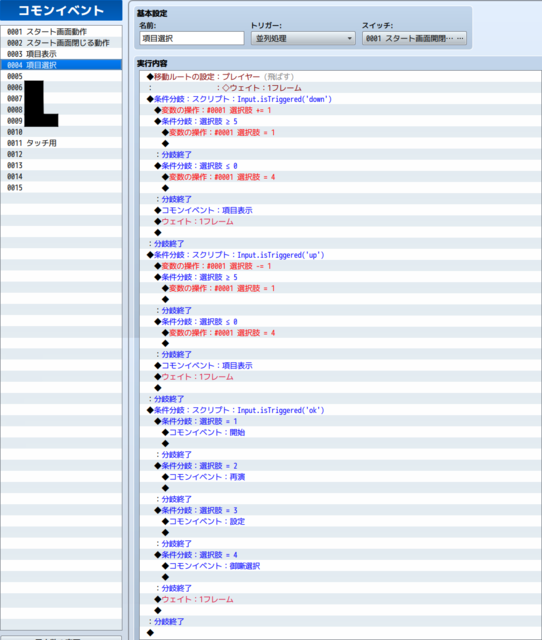Select コモンイベント：項目表示 row in the 'down' block

tap(340, 210)
